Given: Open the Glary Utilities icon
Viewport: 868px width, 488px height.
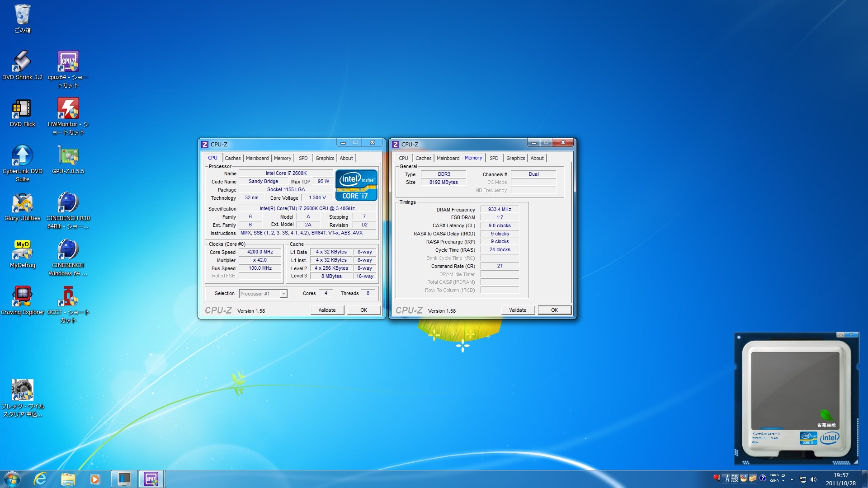Looking at the screenshot, I should [x=22, y=203].
